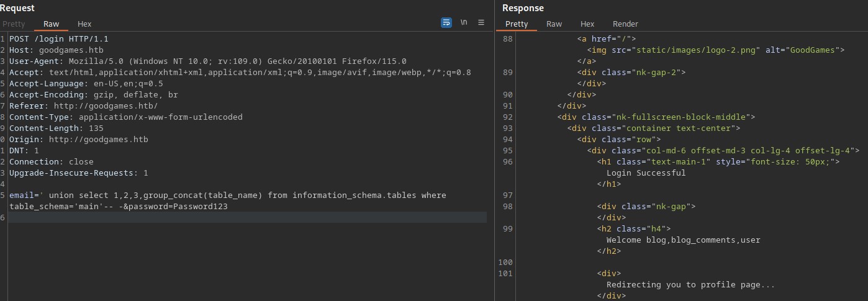Click response line number 96
Image resolution: width=868 pixels, height=301 pixels.
coord(507,161)
